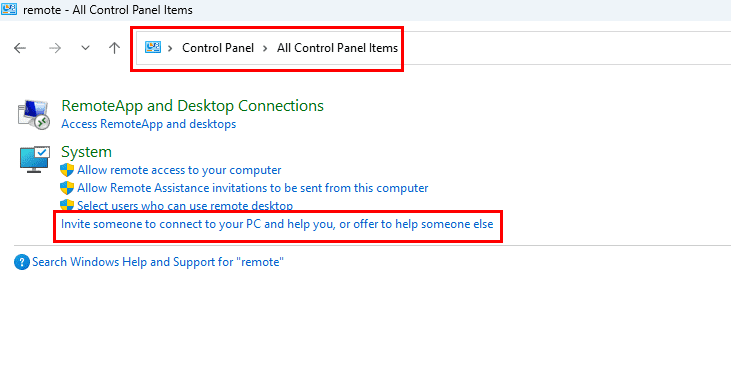The image size is (731, 371).
Task: Click shield icon beside Allow remote access
Action: (67, 170)
